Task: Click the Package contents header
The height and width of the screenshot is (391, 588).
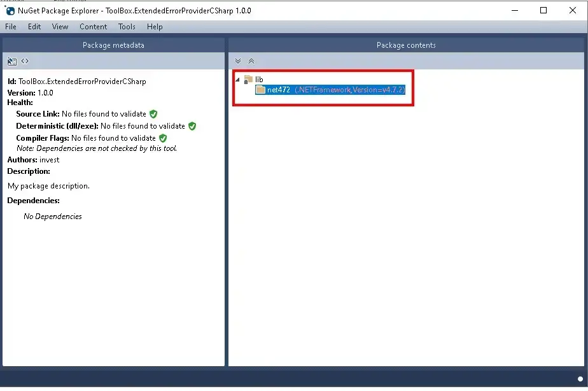Action: (406, 45)
